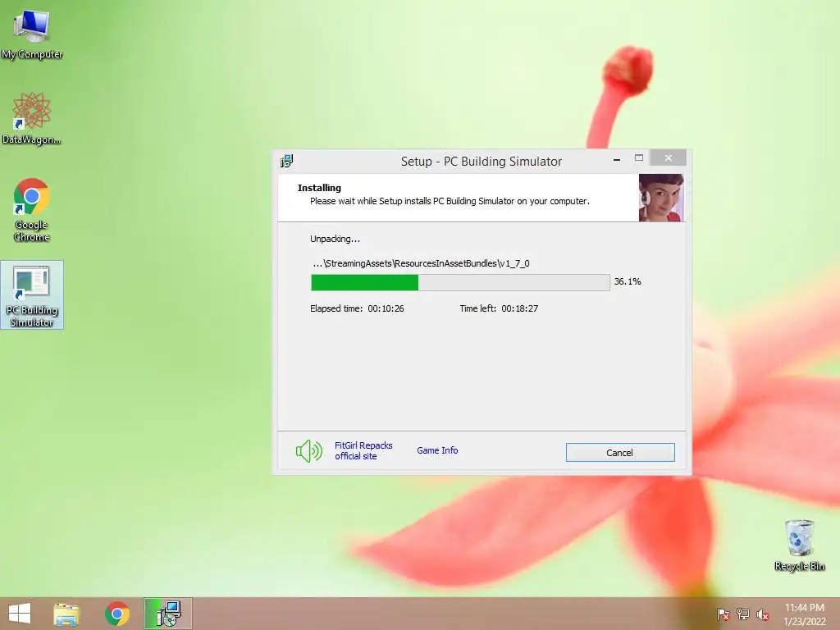Open Action Center flag in system tray

723,614
